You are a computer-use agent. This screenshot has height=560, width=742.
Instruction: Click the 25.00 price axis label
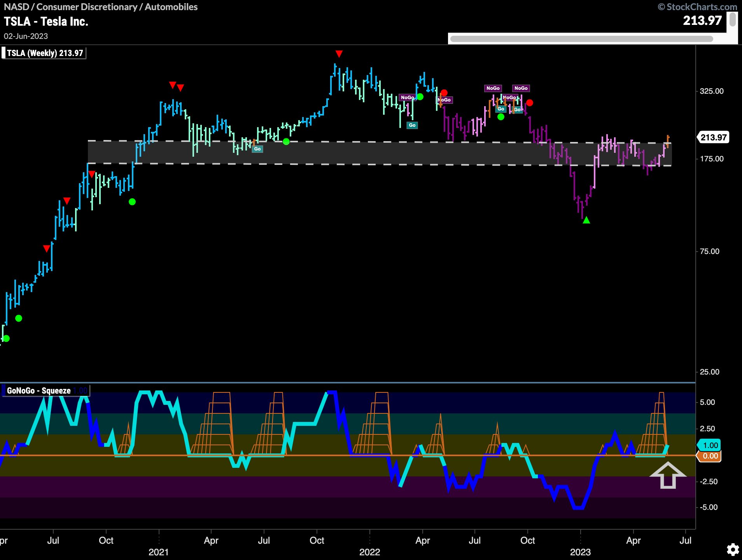click(x=710, y=372)
